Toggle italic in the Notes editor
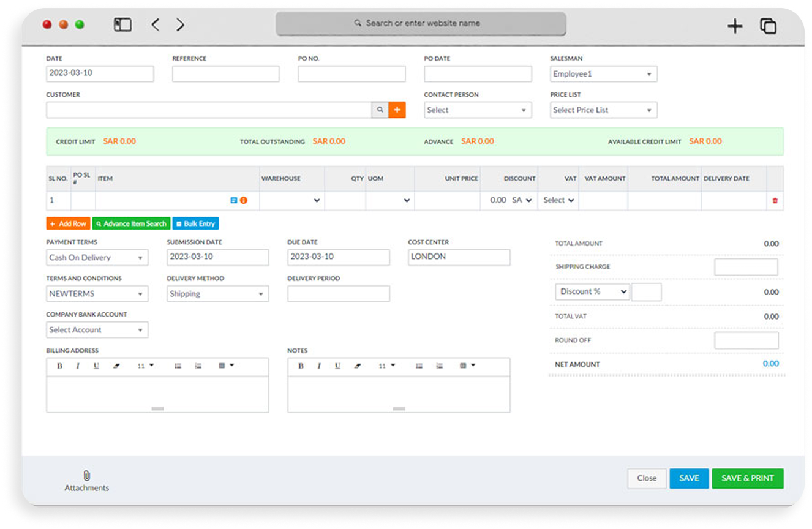This screenshot has height=529, width=812. pos(318,366)
